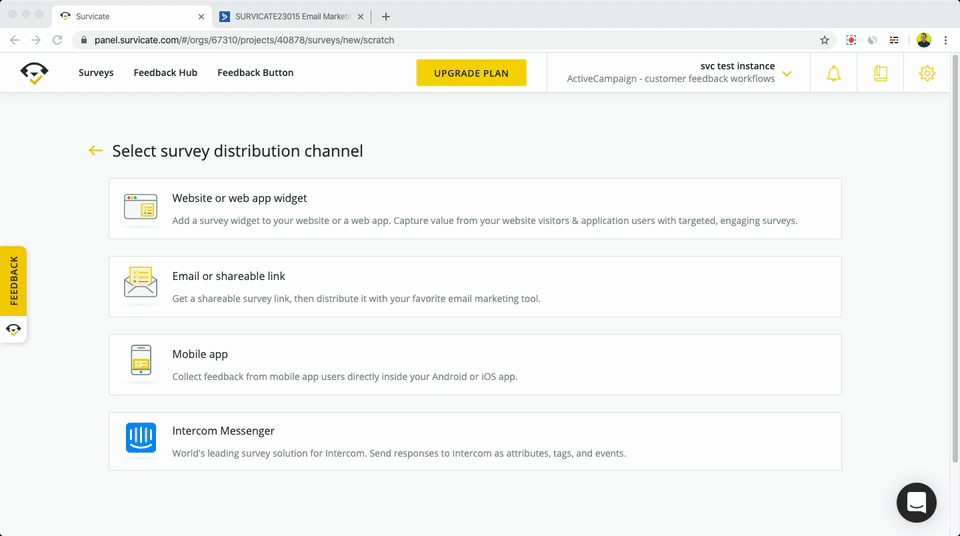Select Website or web app widget channel

[x=475, y=208]
